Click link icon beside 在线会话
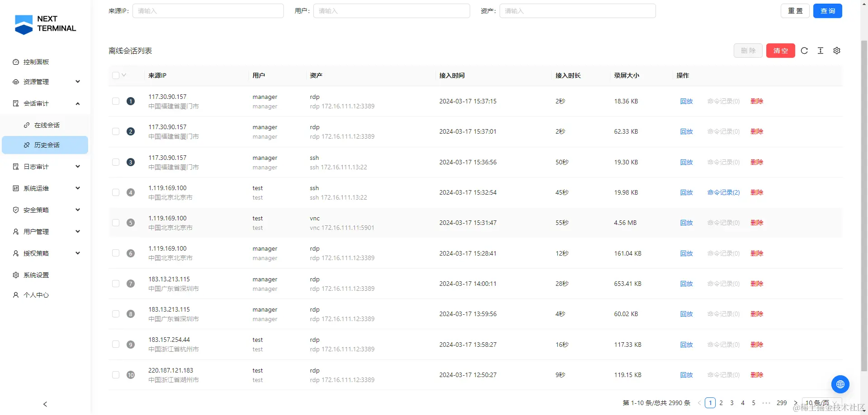Screen dimensions: 868x415 click(x=27, y=125)
